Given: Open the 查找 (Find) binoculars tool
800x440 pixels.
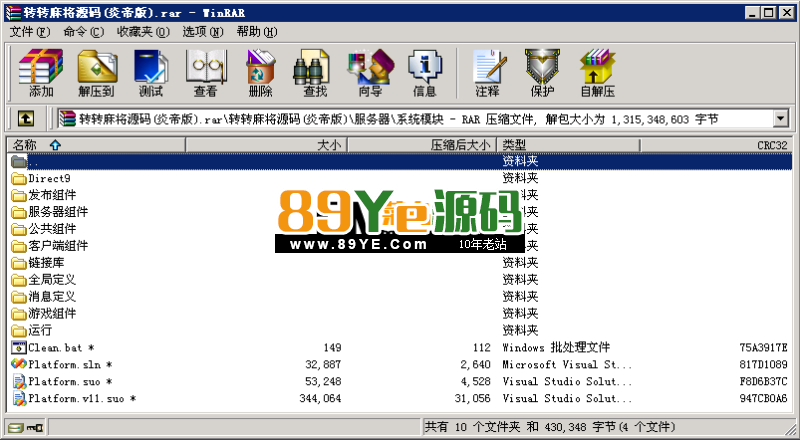Looking at the screenshot, I should tap(315, 73).
